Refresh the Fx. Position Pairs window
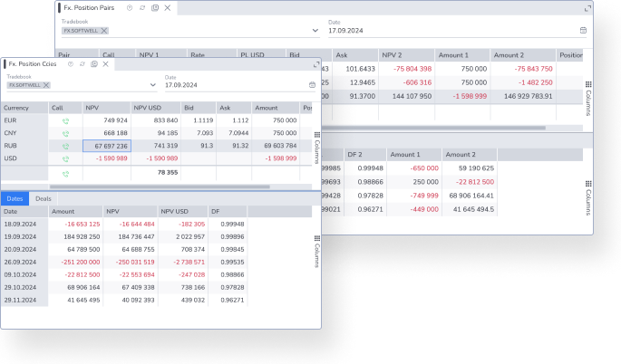 141,7
